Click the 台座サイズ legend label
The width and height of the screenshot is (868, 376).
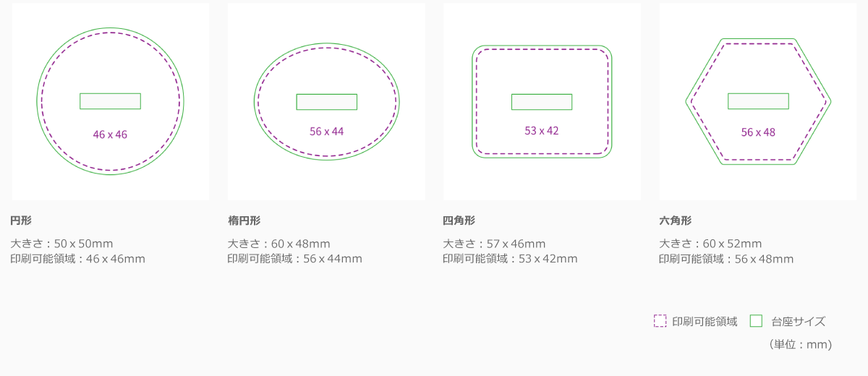click(798, 322)
